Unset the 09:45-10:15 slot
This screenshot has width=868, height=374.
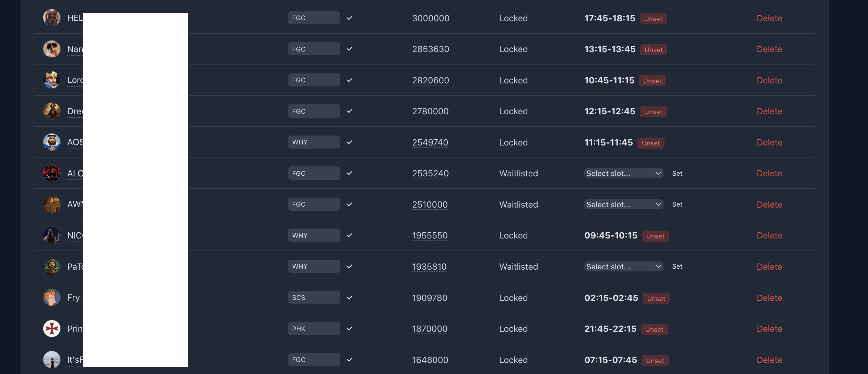coord(655,236)
